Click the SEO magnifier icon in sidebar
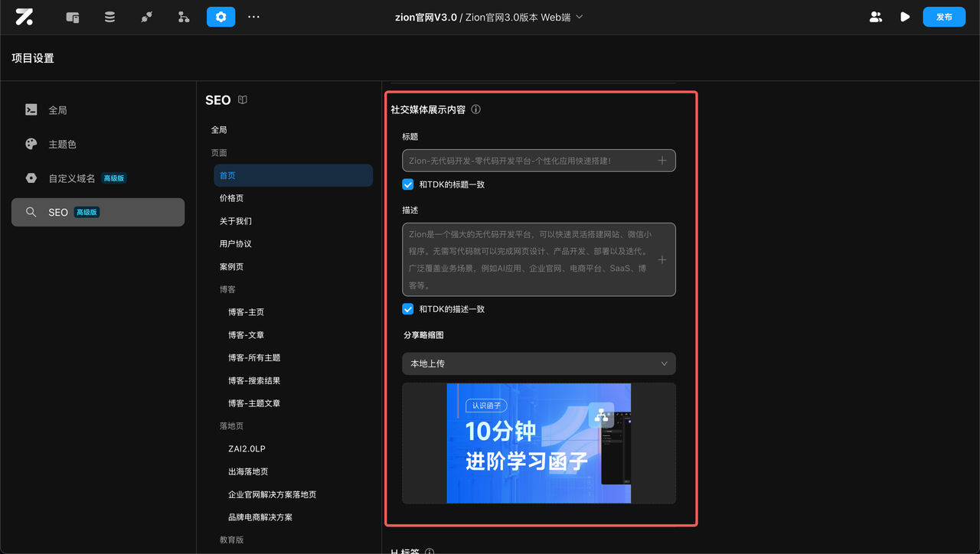 click(x=31, y=212)
